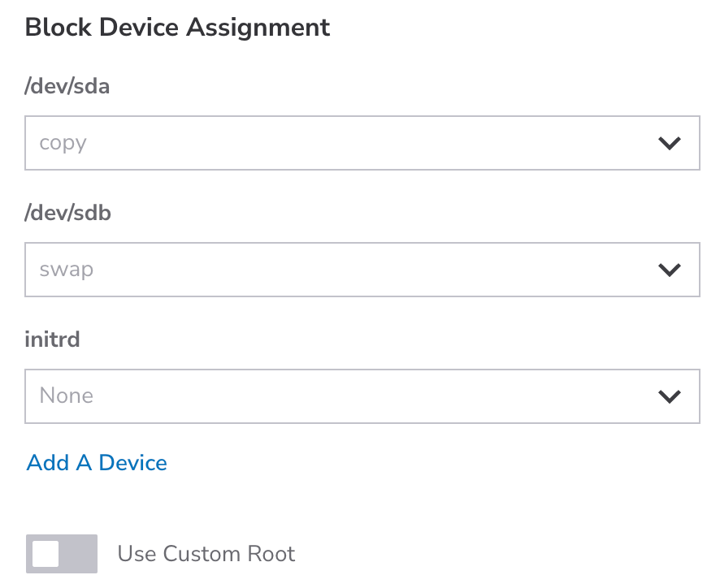
Task: Click the /dev/sda field label
Action: click(x=67, y=86)
